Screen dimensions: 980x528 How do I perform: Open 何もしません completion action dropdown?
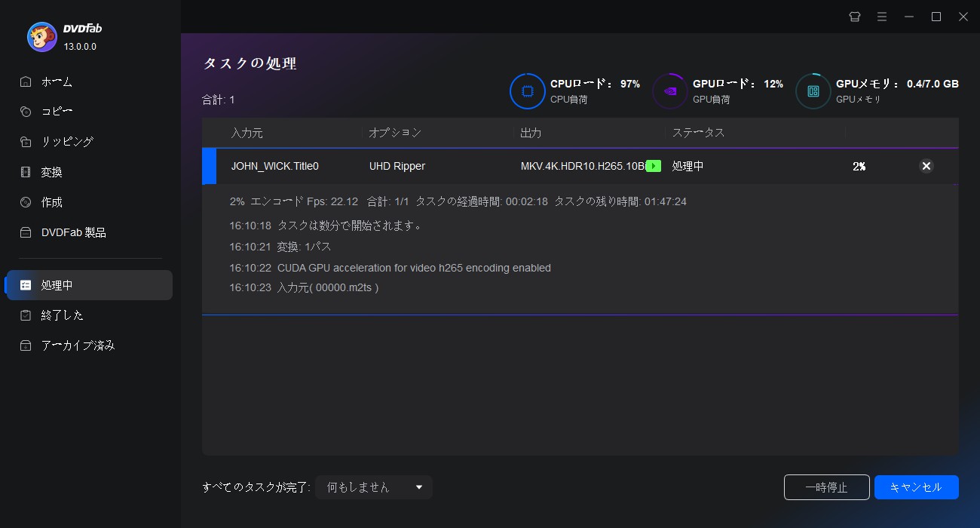(374, 487)
